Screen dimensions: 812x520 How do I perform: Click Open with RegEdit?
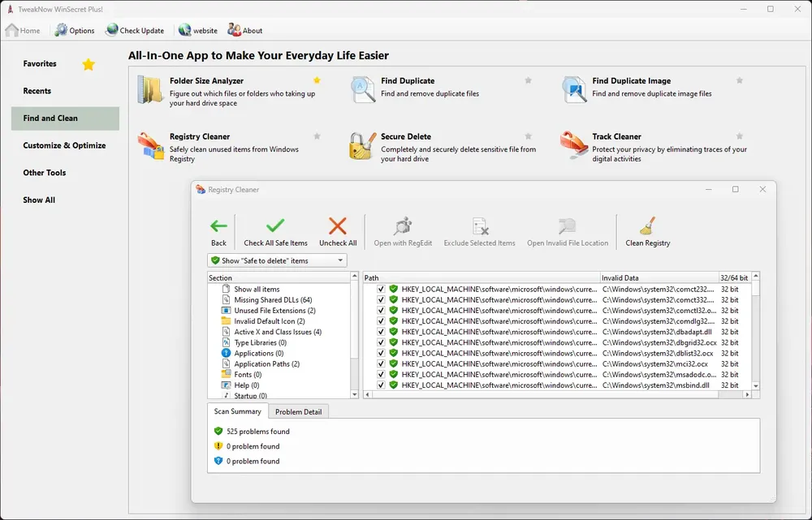pyautogui.click(x=403, y=231)
